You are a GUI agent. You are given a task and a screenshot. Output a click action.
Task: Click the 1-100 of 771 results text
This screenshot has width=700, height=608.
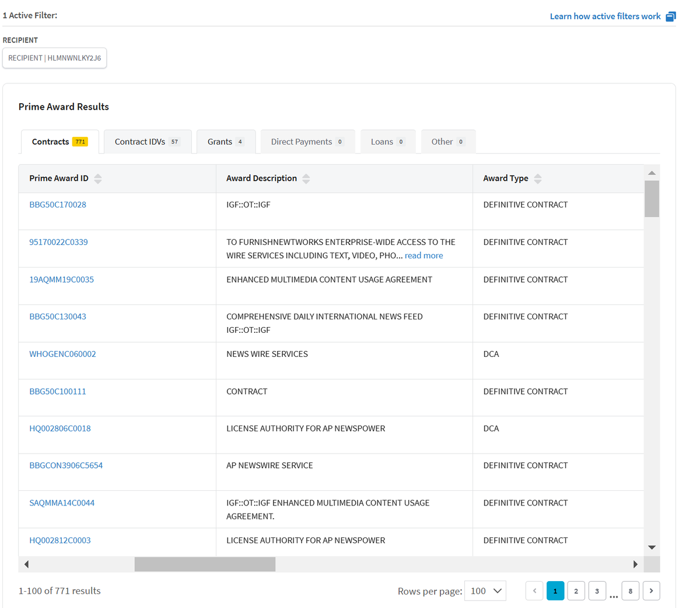coord(60,591)
